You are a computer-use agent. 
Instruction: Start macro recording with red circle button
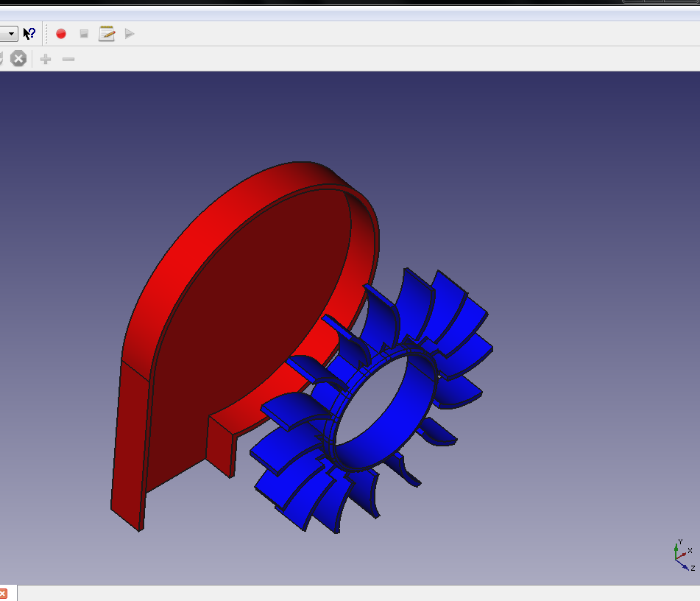click(x=61, y=34)
